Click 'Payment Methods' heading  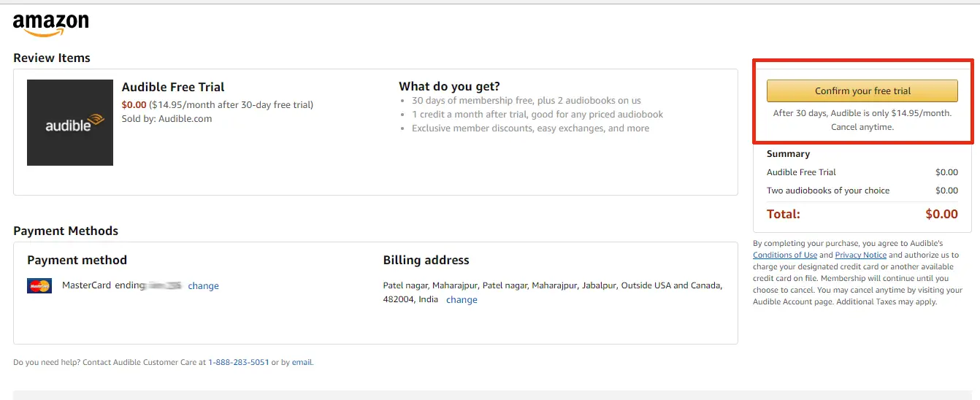click(x=66, y=231)
